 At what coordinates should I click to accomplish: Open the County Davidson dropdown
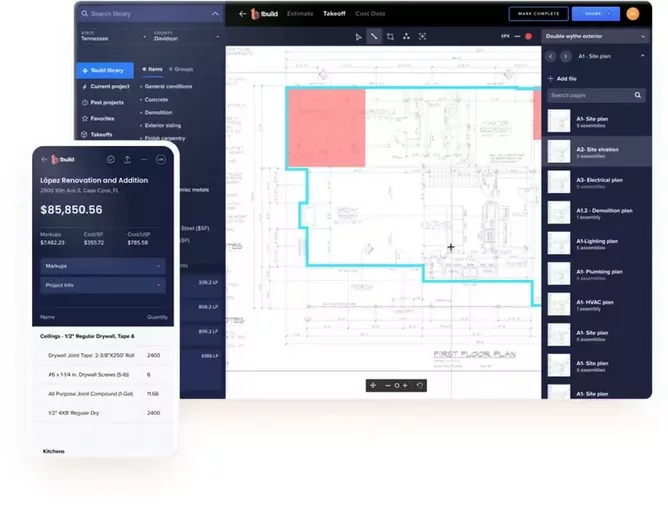point(187,36)
